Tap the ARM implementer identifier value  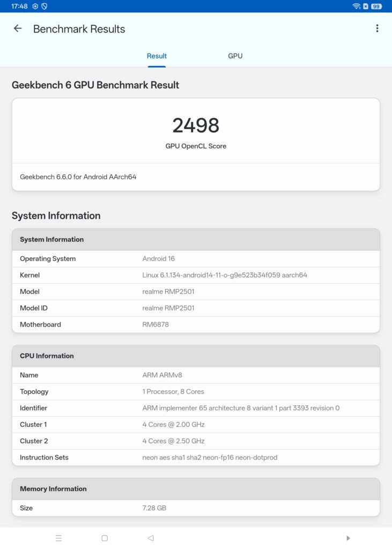click(241, 408)
